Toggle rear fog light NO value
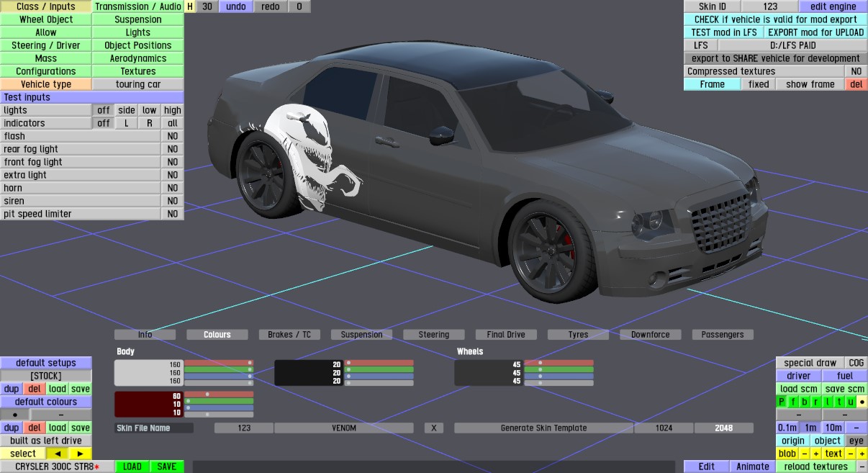 (173, 149)
